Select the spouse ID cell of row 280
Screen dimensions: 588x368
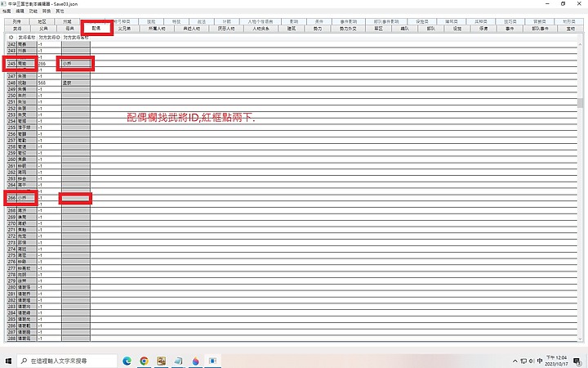coord(49,287)
